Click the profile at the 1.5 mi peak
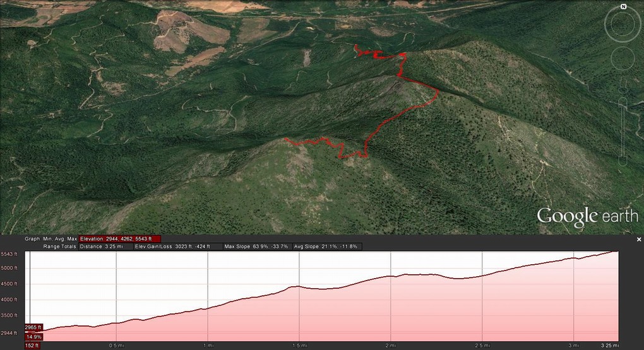The width and height of the screenshot is (644, 350). point(295,287)
